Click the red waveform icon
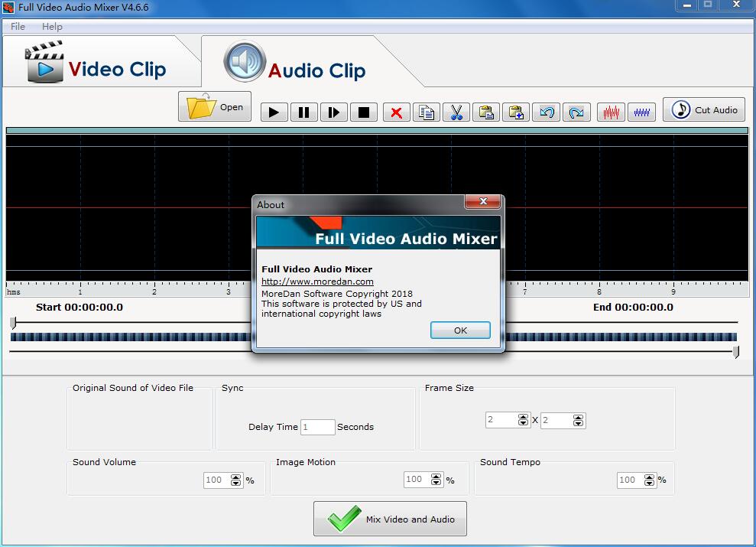Image resolution: width=756 pixels, height=547 pixels. click(611, 112)
